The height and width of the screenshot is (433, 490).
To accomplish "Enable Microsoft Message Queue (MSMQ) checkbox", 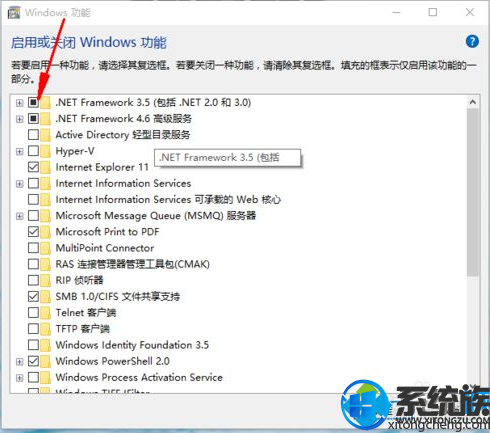I will point(33,216).
